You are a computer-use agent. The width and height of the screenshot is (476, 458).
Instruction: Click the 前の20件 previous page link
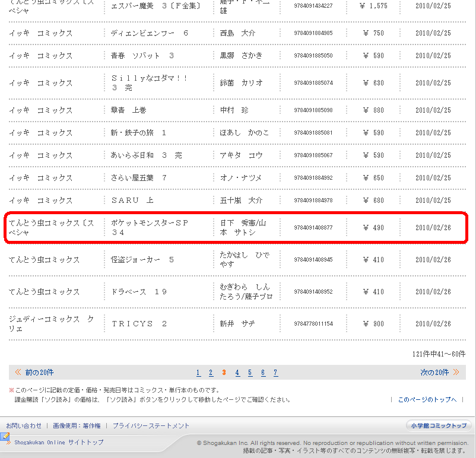pos(39,373)
